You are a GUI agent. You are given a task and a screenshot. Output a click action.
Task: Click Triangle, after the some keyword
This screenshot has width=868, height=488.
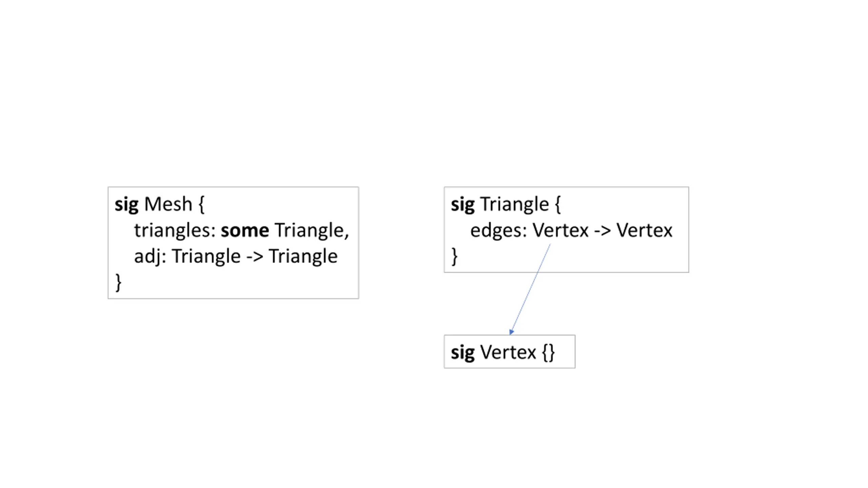[312, 231]
